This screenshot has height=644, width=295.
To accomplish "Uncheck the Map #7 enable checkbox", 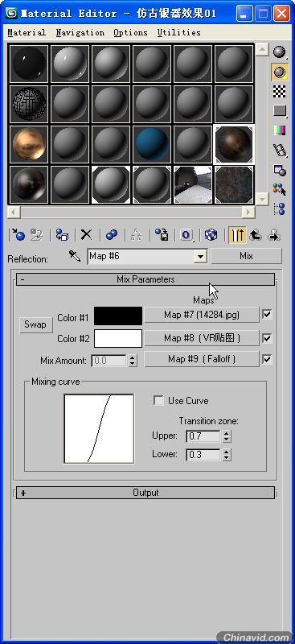I will [x=267, y=315].
